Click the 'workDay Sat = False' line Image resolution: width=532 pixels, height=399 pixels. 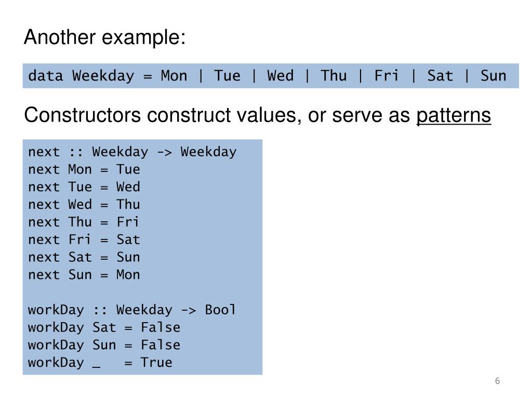point(104,327)
